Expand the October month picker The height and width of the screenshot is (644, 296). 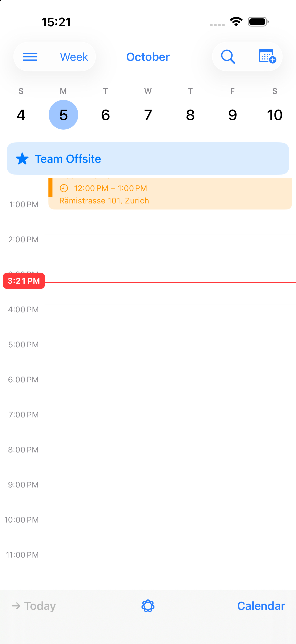(148, 57)
